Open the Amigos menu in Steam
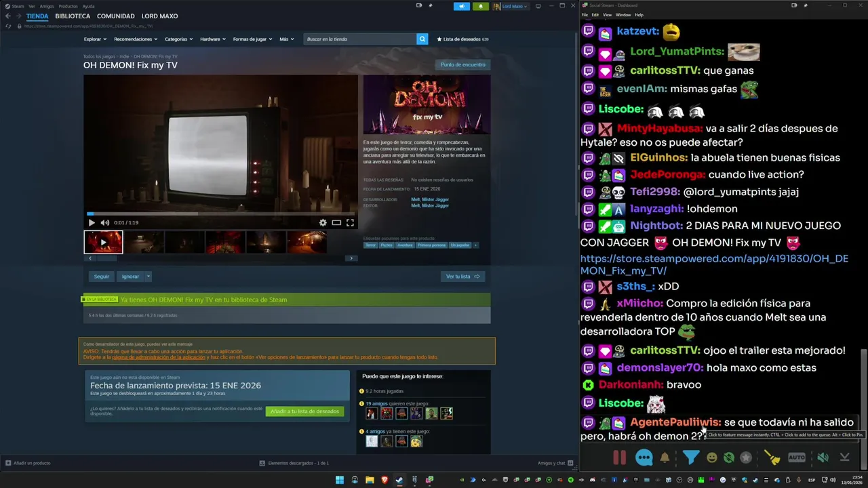The height and width of the screenshot is (488, 868). coord(47,6)
